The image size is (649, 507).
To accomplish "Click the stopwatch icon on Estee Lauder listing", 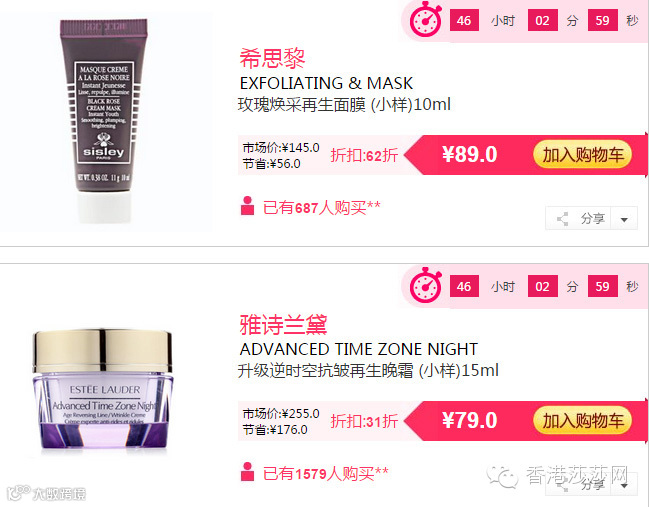I will click(x=425, y=285).
